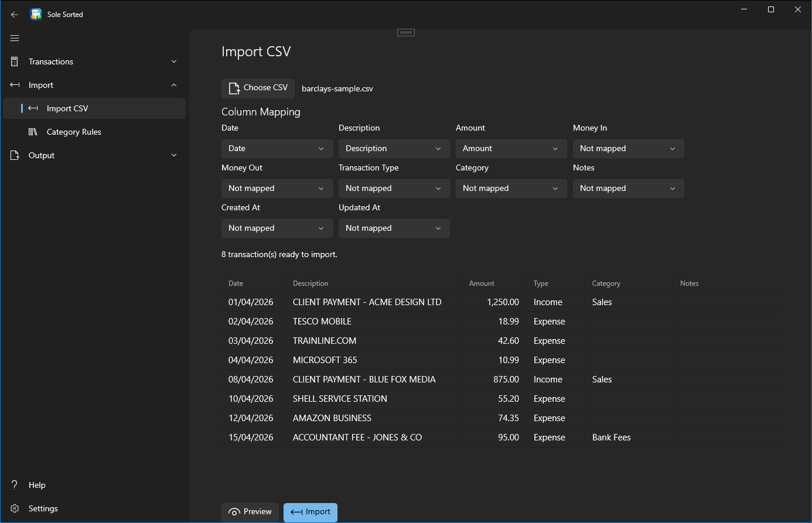
Task: Click the Transactions calculator icon
Action: 15,61
